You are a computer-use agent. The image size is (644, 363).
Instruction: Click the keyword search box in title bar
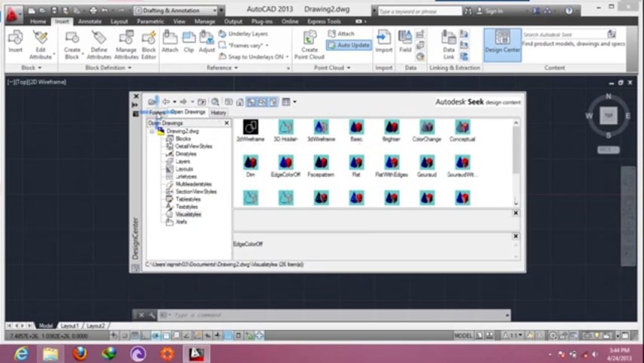click(x=419, y=11)
